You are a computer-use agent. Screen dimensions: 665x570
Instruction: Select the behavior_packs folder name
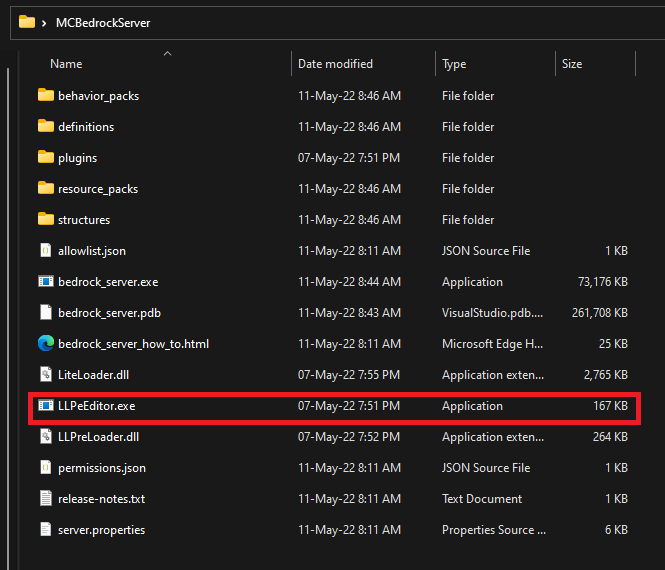(98, 96)
